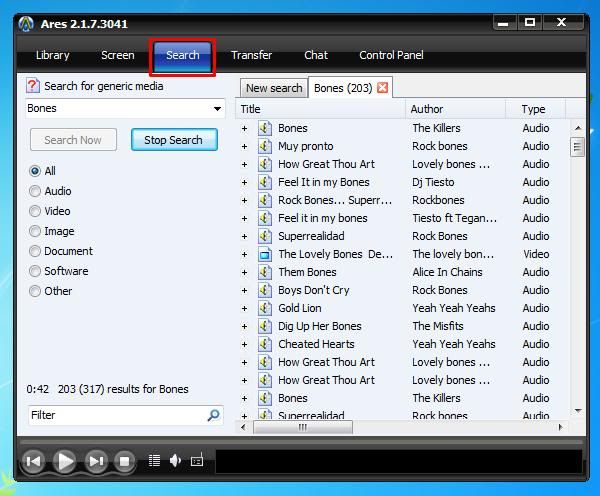Click the Previous track button
The width and height of the screenshot is (600, 496).
[33, 461]
